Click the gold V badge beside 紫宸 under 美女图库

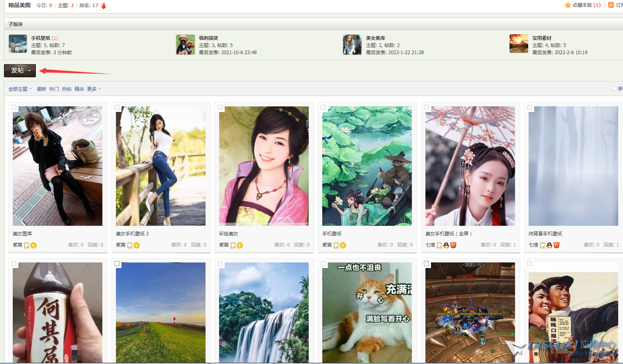pyautogui.click(x=34, y=245)
